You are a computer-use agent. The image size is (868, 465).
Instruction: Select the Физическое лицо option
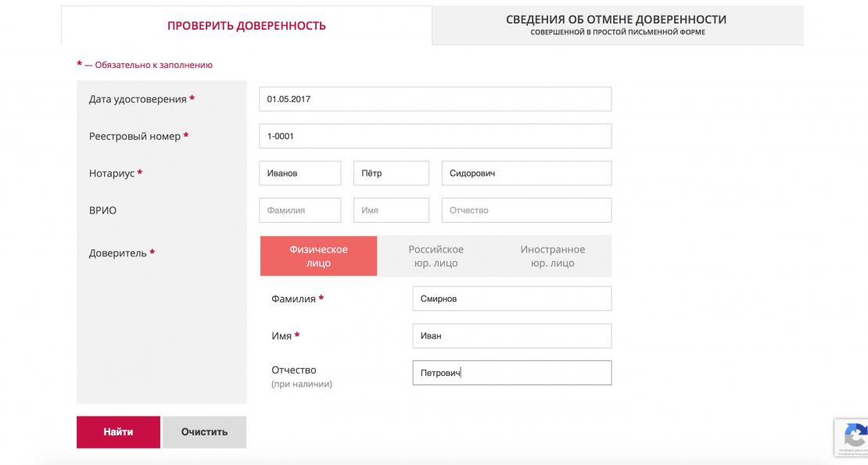(318, 256)
